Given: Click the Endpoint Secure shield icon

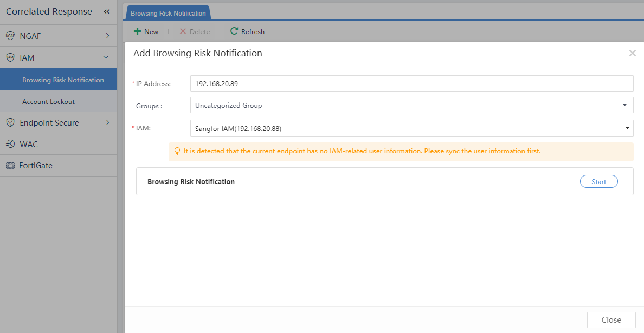Looking at the screenshot, I should pyautogui.click(x=10, y=123).
